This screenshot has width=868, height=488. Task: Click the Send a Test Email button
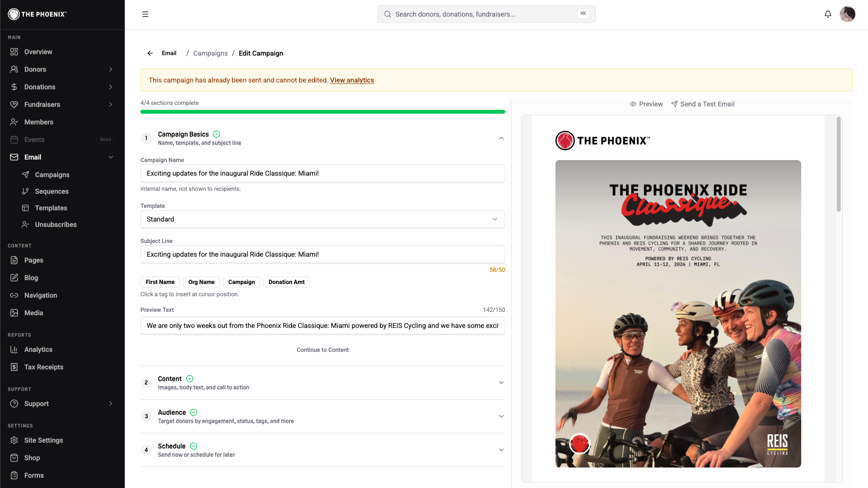click(x=702, y=104)
